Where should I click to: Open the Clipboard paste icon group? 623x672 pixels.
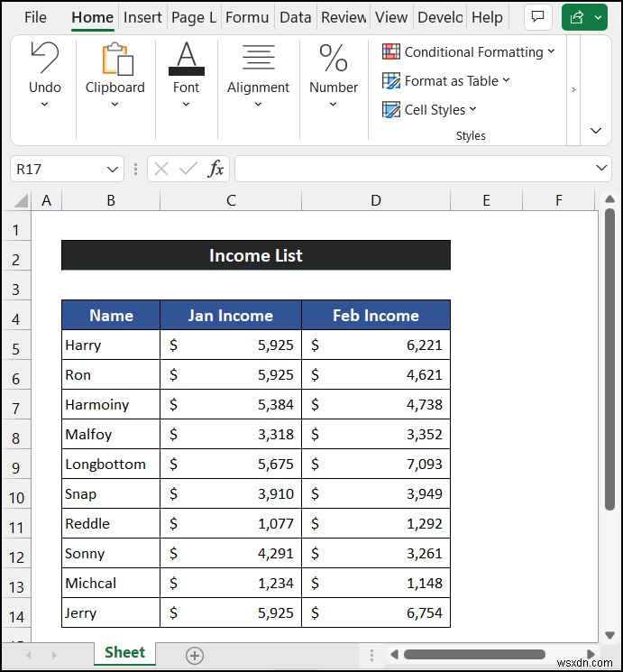115,60
